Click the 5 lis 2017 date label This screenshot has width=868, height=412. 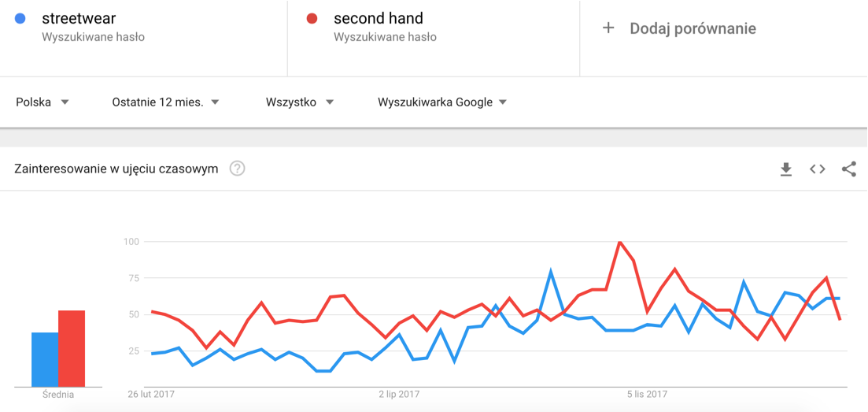coord(647,395)
